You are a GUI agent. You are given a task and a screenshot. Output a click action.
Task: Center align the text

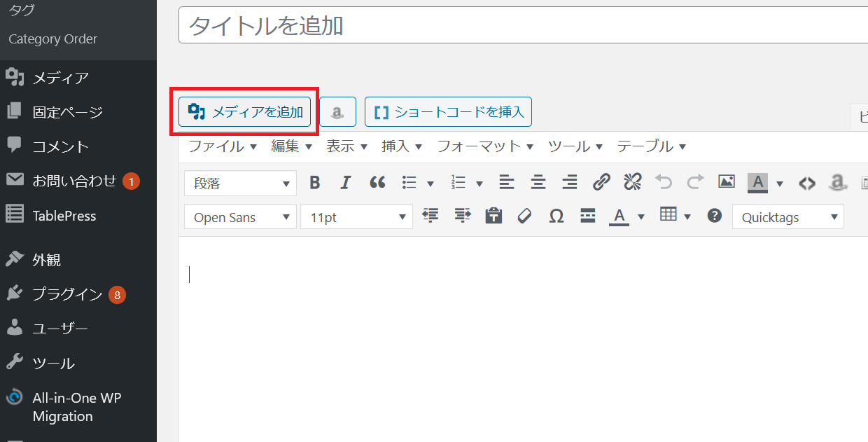coord(538,183)
